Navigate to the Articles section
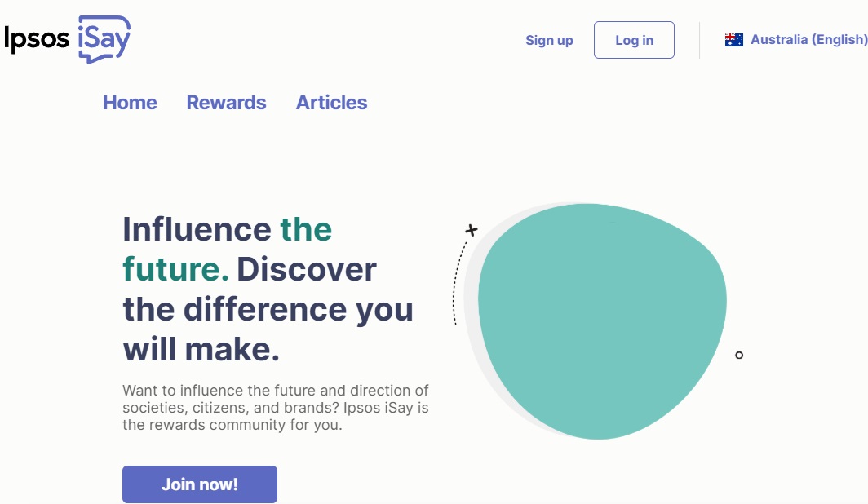868x504 pixels. point(331,103)
